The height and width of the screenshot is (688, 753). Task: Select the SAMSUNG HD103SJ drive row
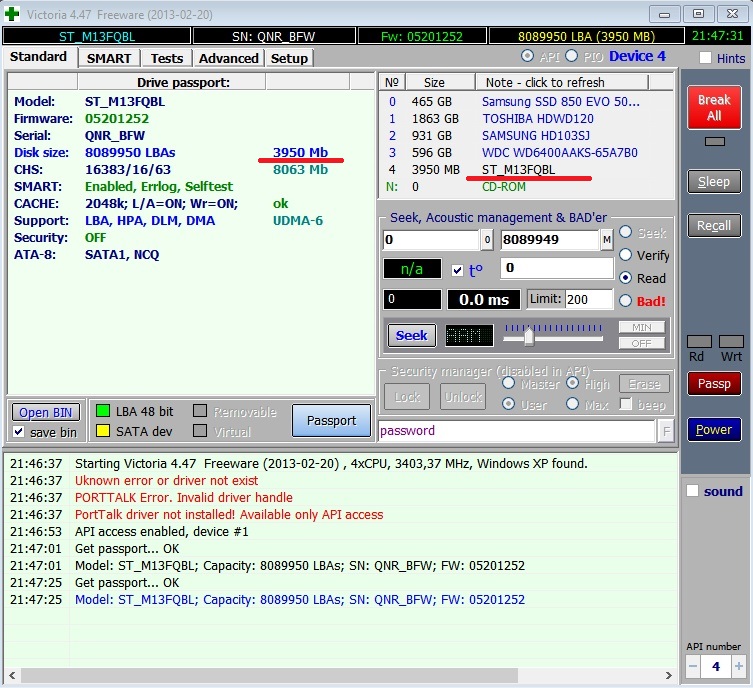click(526, 136)
